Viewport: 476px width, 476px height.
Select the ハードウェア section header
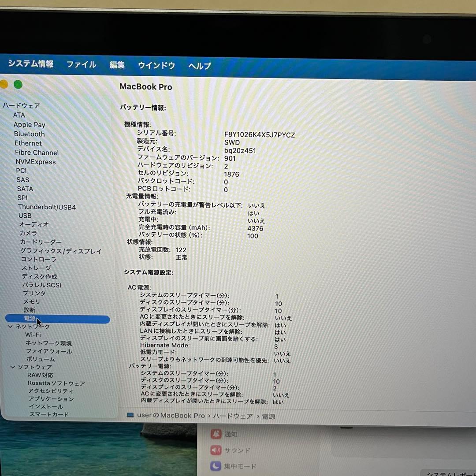pyautogui.click(x=21, y=106)
